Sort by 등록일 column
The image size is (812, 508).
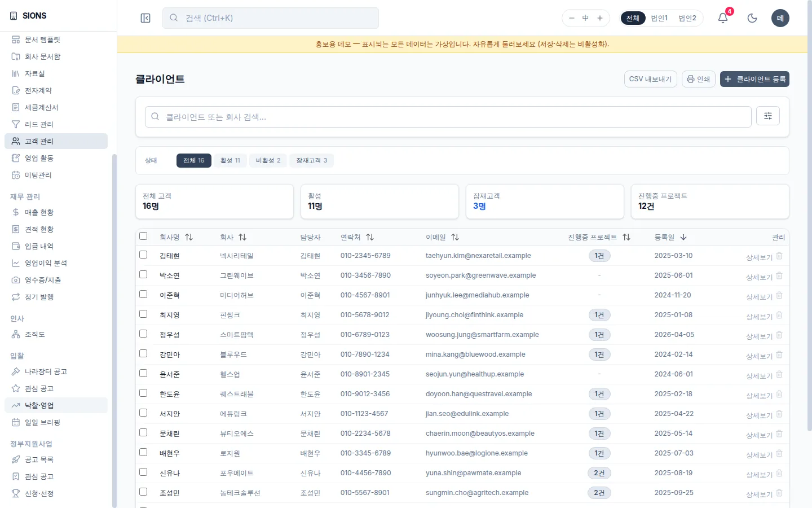tap(670, 237)
